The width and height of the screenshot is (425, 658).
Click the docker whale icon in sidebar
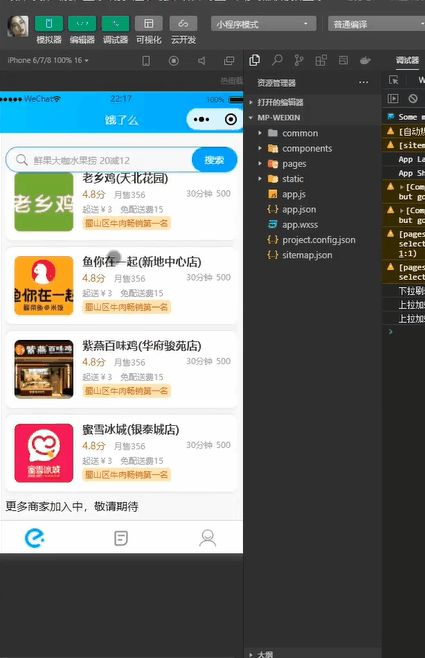click(x=365, y=60)
